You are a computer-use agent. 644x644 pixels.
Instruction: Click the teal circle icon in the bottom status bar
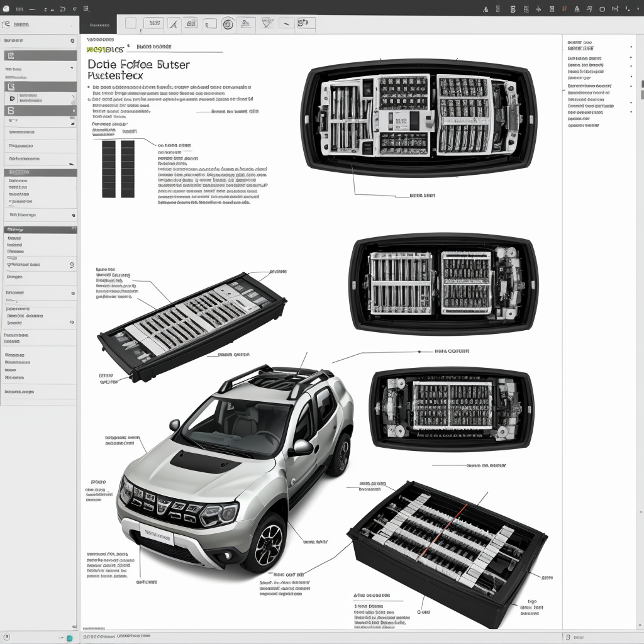pyautogui.click(x=69, y=638)
